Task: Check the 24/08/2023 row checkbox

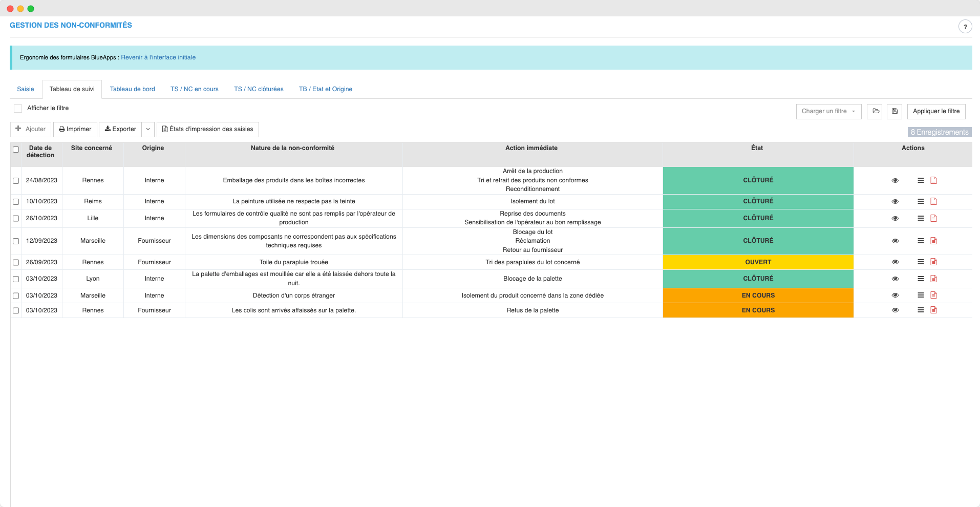Action: pos(16,181)
